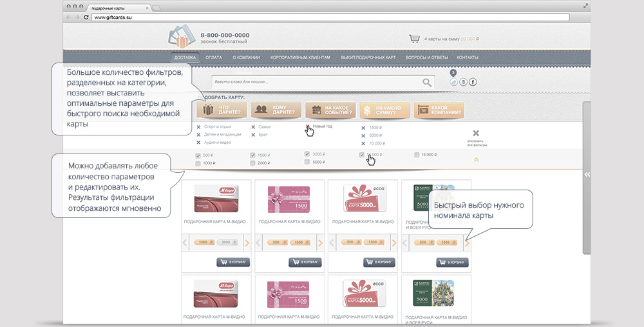644x327 pixels.
Task: Open the Кому дарите? filter
Action: click(276, 110)
